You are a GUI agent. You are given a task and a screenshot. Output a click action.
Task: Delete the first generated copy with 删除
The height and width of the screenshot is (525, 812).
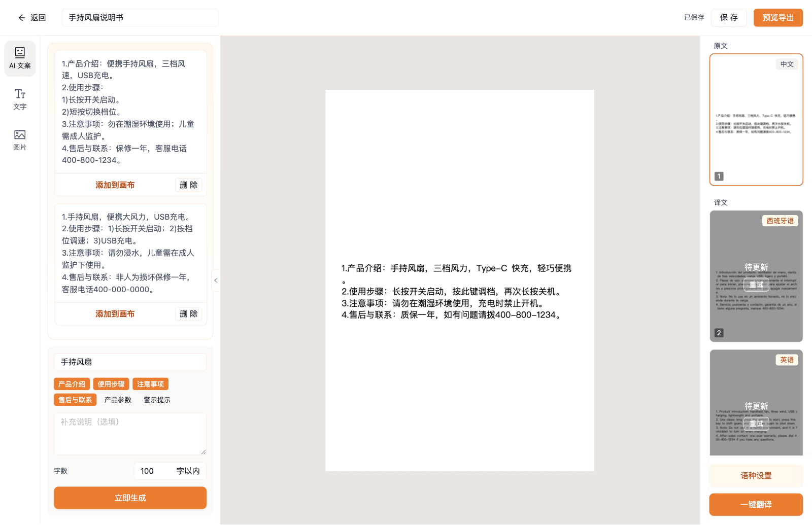(x=189, y=185)
